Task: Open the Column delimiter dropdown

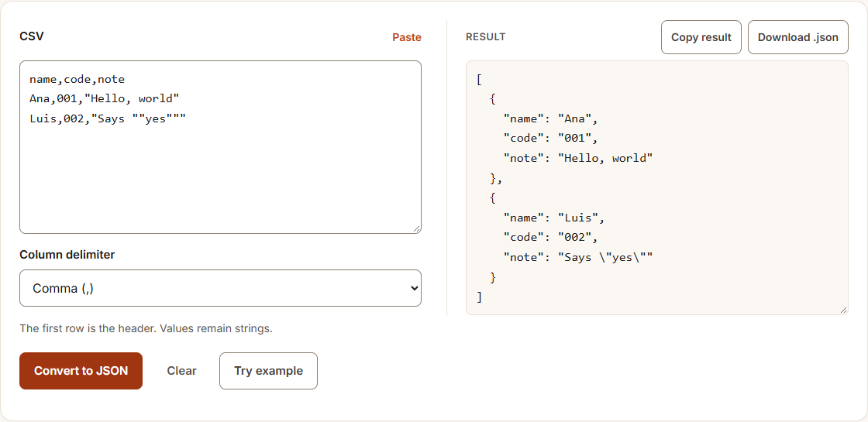Action: tap(220, 288)
